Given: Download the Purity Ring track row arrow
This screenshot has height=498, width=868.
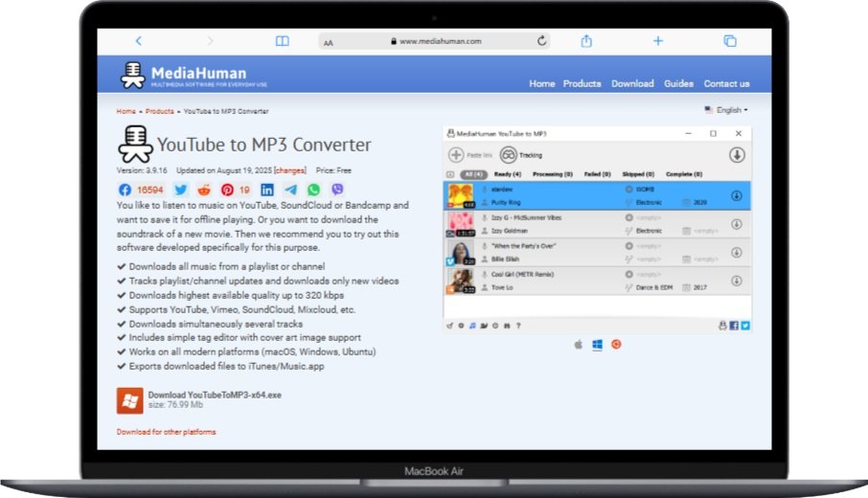Looking at the screenshot, I should pyautogui.click(x=736, y=196).
